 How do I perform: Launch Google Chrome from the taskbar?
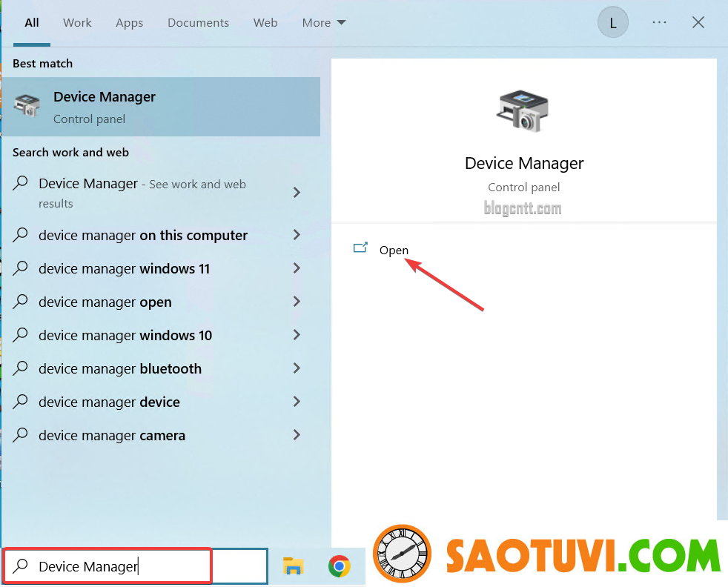(x=340, y=566)
